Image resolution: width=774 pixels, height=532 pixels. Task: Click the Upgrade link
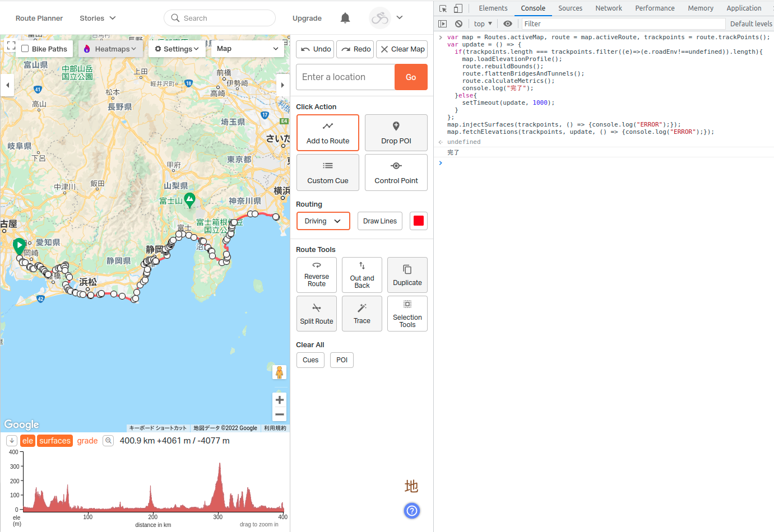tap(307, 18)
